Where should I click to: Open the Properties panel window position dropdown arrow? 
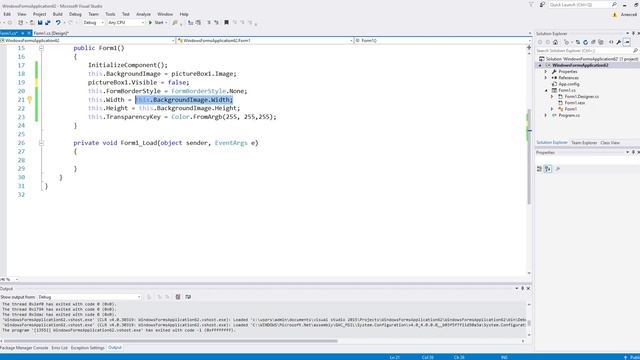[627, 152]
